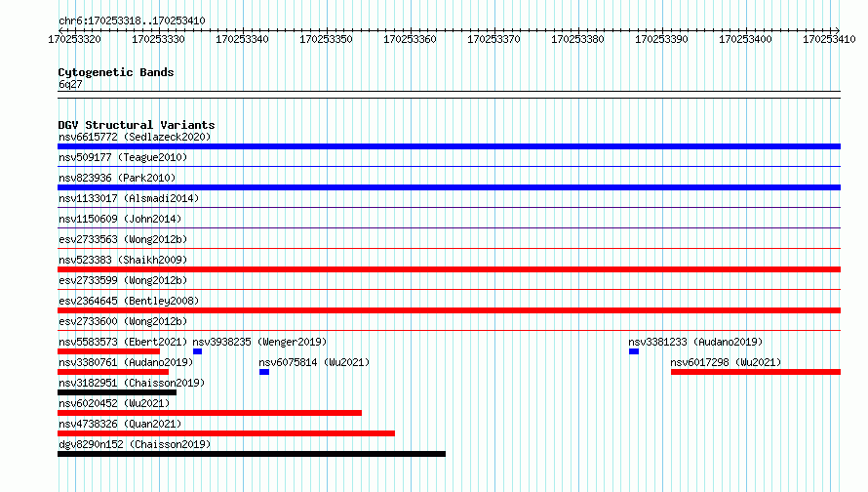Click the DGV Structural Variants track title
The image size is (868, 492).
click(137, 125)
